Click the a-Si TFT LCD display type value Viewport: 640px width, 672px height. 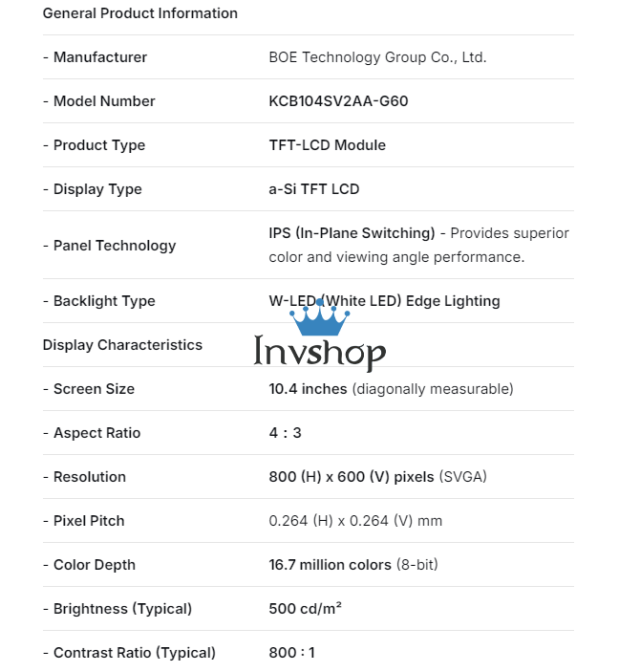point(313,189)
